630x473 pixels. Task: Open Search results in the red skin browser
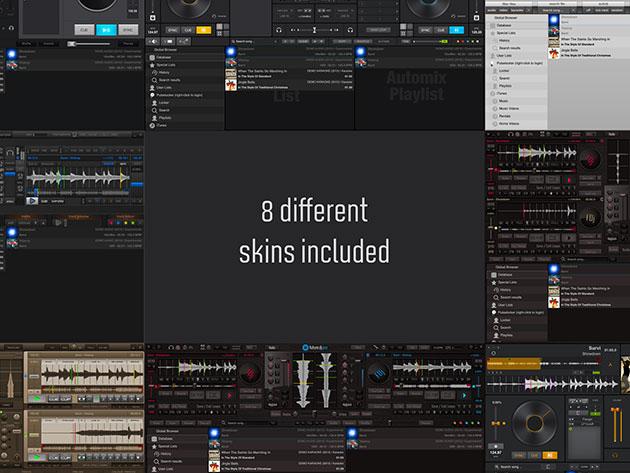(516, 297)
